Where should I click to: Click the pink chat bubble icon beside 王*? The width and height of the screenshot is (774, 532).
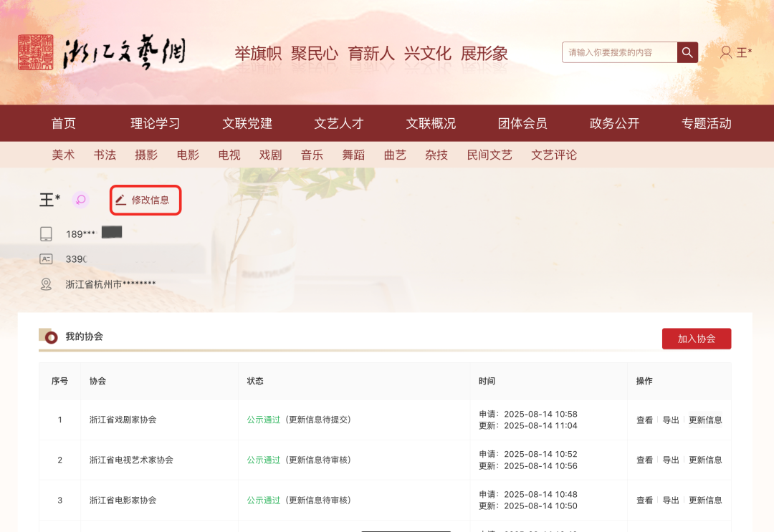tap(81, 200)
